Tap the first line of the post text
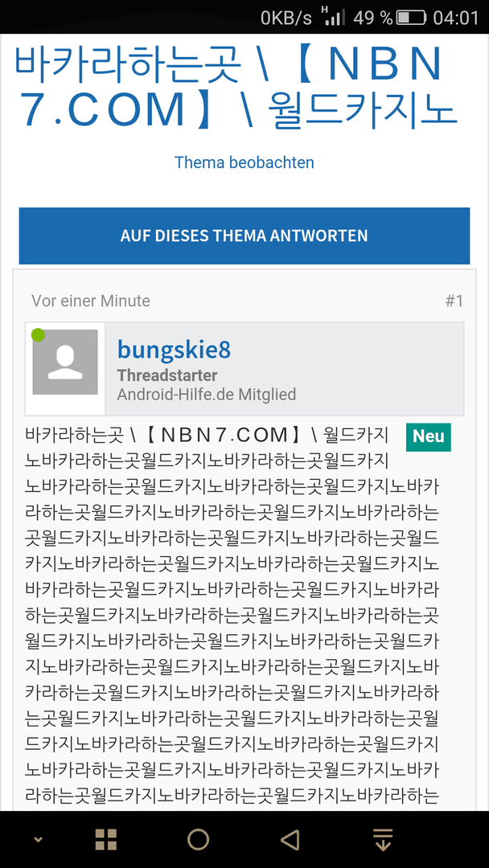 pos(208,435)
